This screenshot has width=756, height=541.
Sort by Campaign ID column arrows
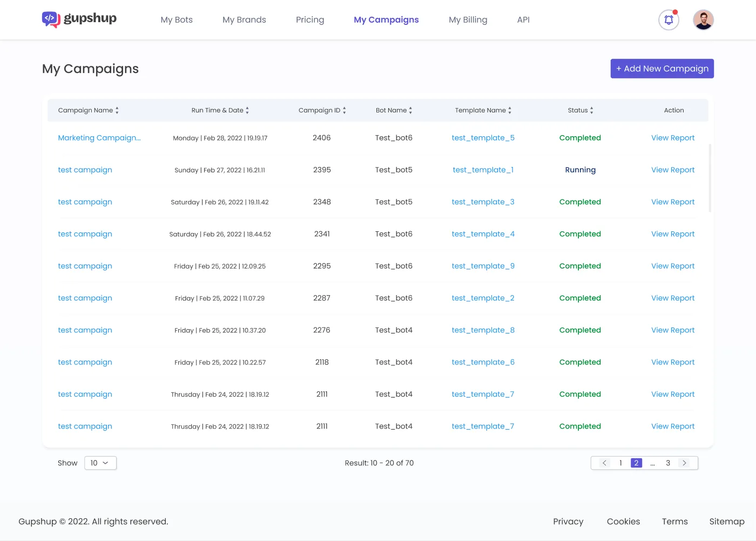tap(345, 110)
